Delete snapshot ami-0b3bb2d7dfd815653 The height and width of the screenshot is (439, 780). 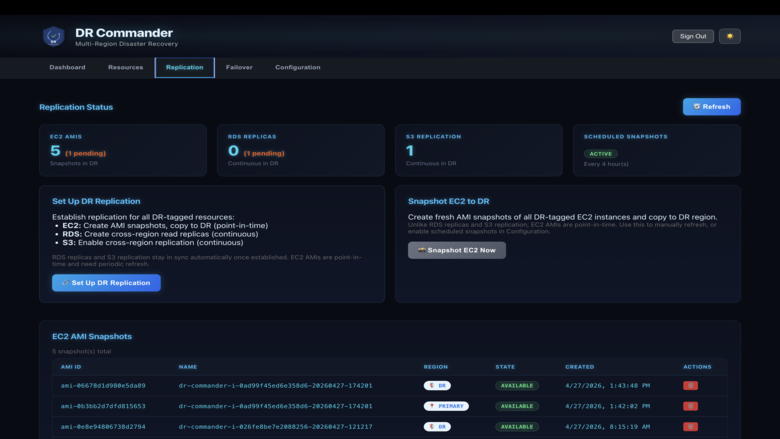(x=690, y=406)
